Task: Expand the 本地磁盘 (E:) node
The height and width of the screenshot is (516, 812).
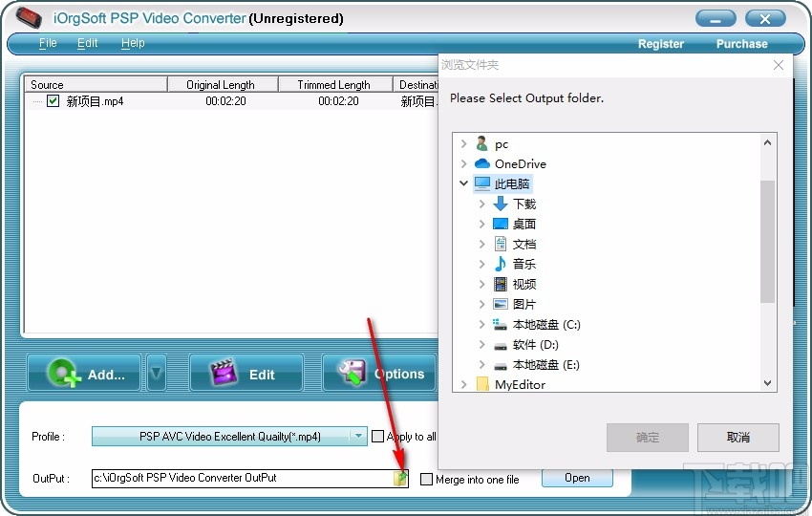Action: (x=481, y=365)
